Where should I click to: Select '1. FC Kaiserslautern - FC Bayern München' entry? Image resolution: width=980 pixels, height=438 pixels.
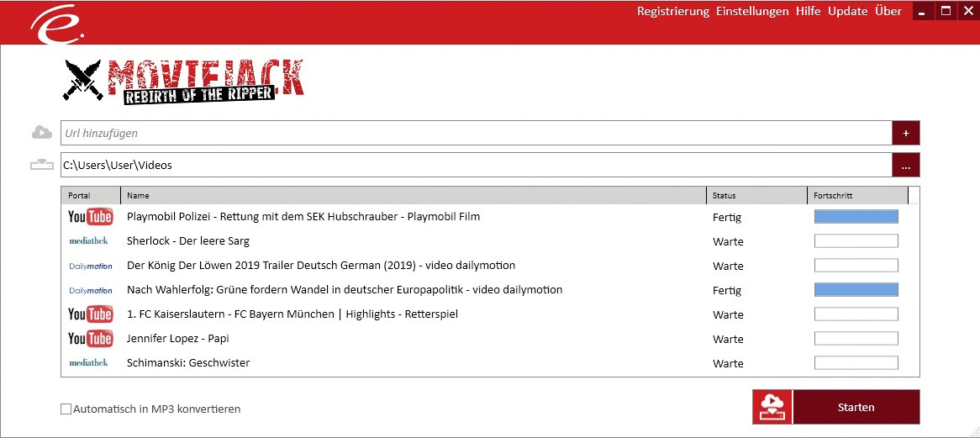(x=292, y=314)
